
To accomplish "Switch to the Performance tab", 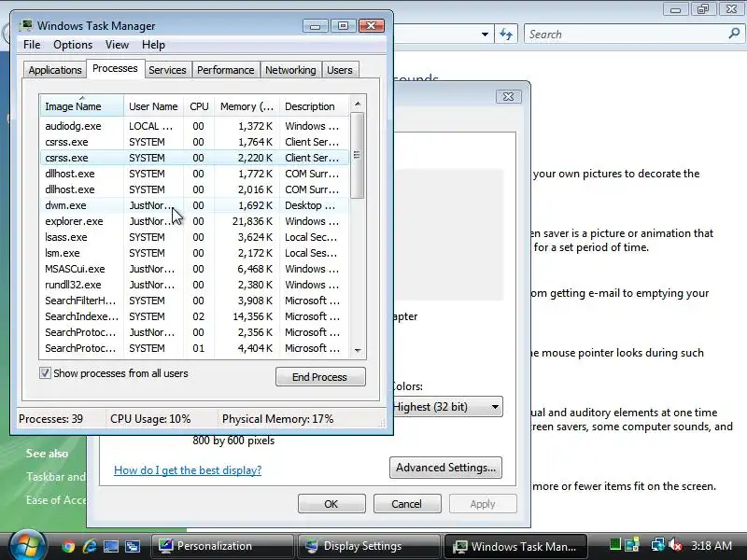I will [x=225, y=70].
